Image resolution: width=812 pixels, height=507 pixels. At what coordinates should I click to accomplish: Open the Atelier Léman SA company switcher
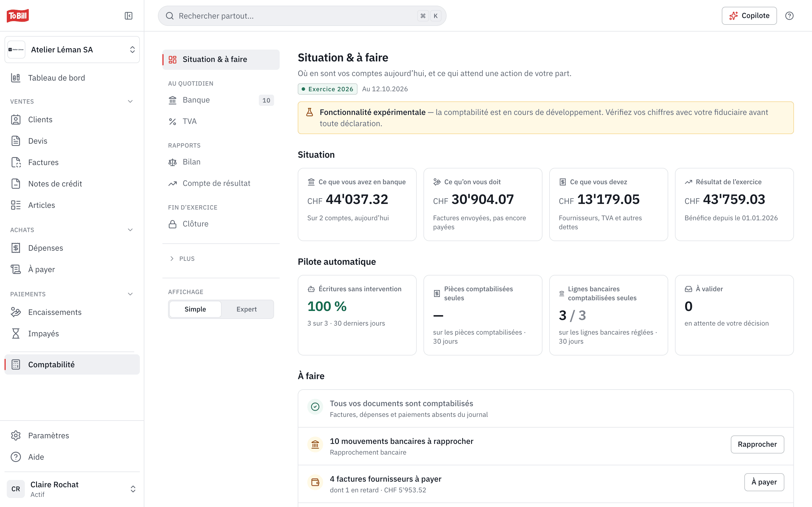pos(72,50)
